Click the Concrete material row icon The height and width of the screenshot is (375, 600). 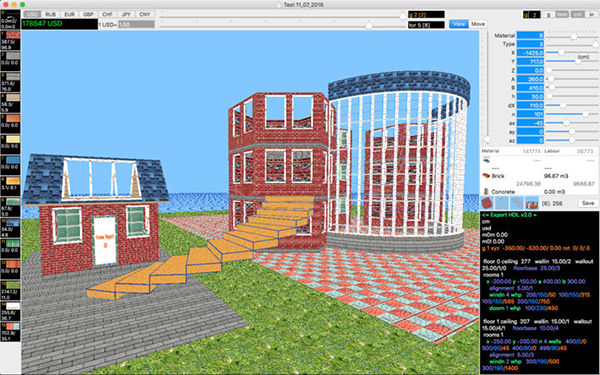[x=486, y=191]
